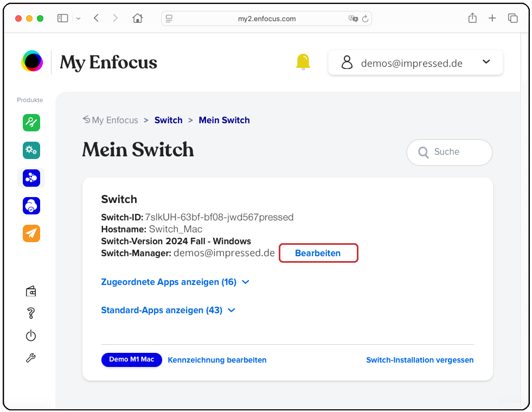Click Switch-Installation vergessen
Viewport: 532px width, 412px height.
420,360
